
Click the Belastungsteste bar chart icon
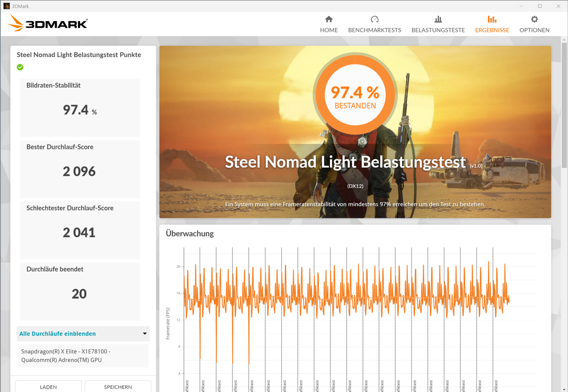coord(438,20)
